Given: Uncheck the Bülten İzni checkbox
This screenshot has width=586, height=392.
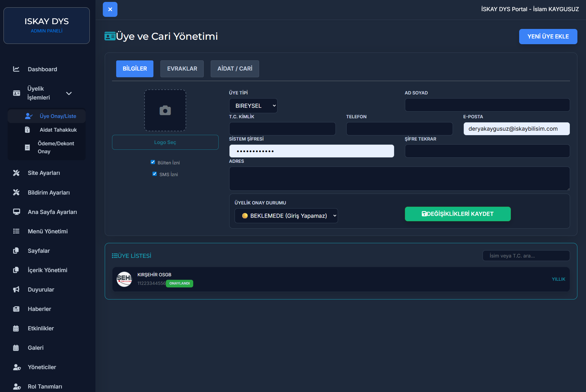Looking at the screenshot, I should pos(153,162).
